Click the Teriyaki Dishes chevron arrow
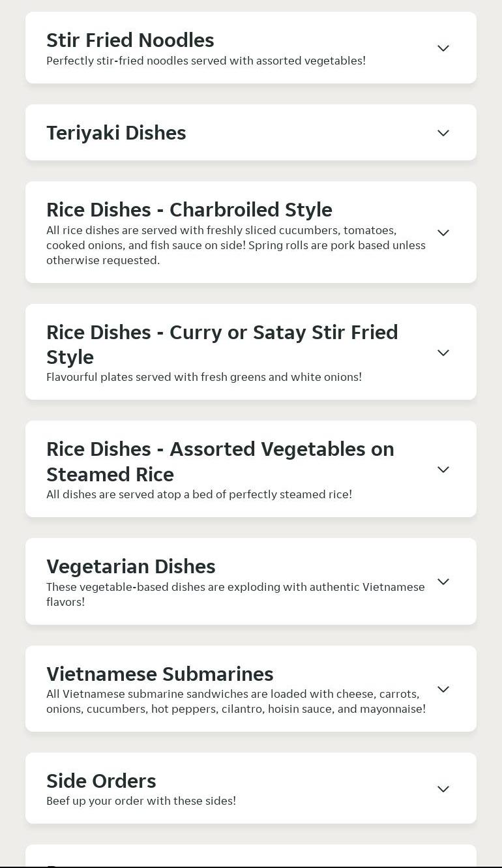Image resolution: width=502 pixels, height=868 pixels. click(443, 133)
